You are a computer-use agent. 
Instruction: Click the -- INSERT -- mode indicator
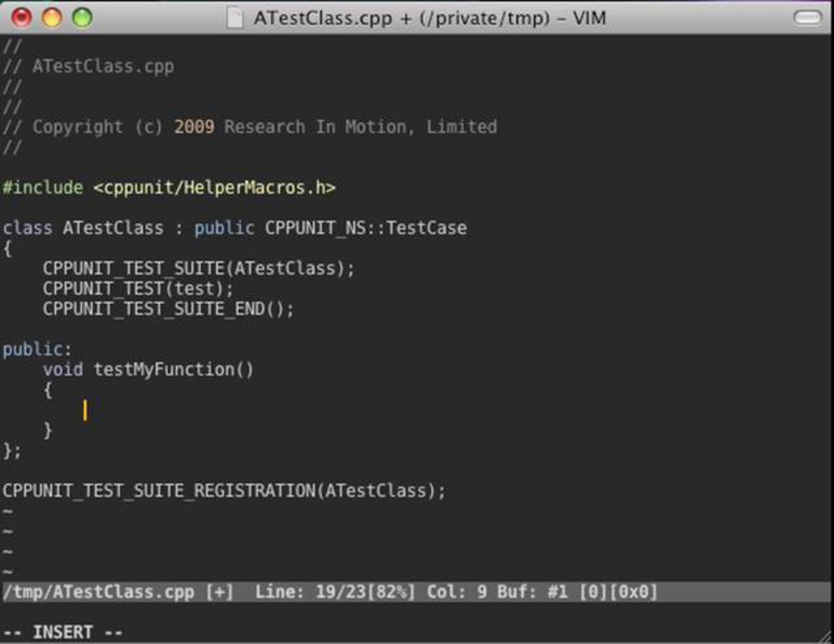click(63, 633)
